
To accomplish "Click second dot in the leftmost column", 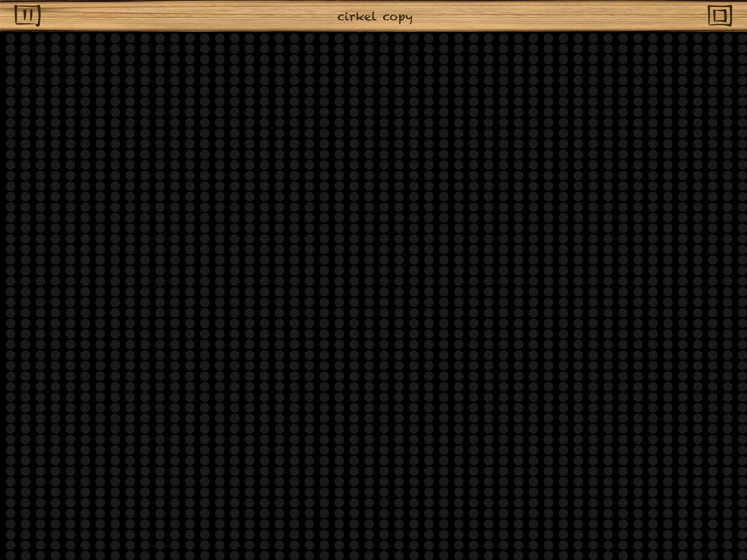I will (10, 48).
